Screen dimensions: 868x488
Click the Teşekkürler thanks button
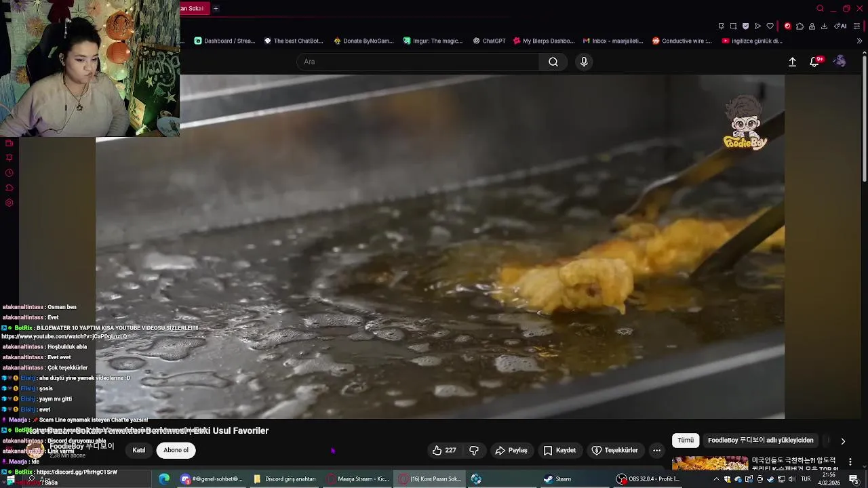pyautogui.click(x=615, y=450)
